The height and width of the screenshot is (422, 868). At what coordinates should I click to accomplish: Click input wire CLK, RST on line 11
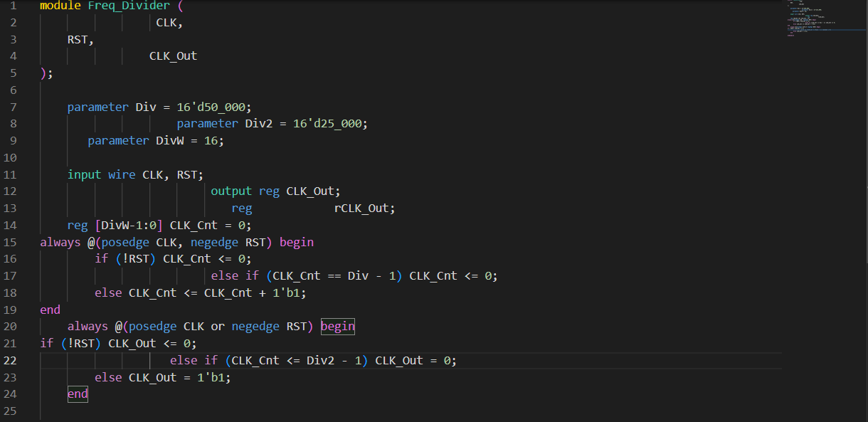click(135, 174)
